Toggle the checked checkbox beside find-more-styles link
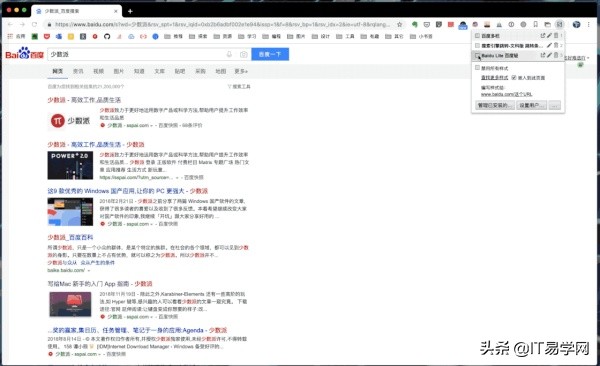Viewport: 600px width, 366px height. point(514,78)
